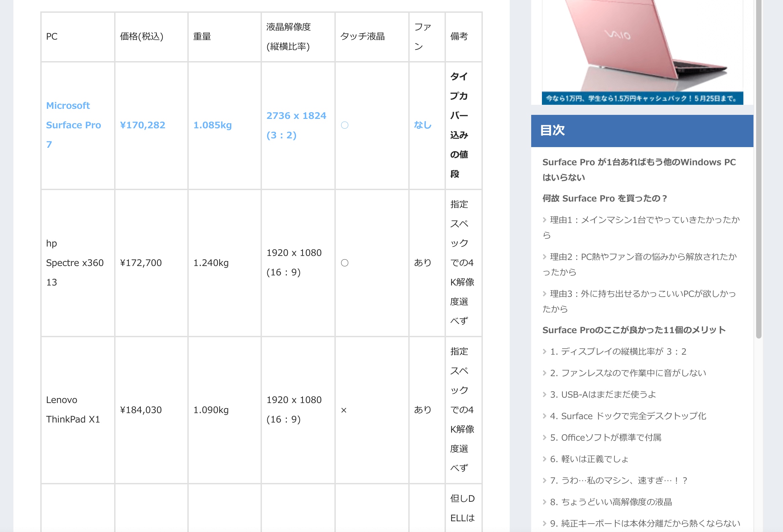Screen dimensions: 783x532
Task: Open 'Surface Proのここが良かった11個のメリット' heading link
Action: tap(633, 330)
